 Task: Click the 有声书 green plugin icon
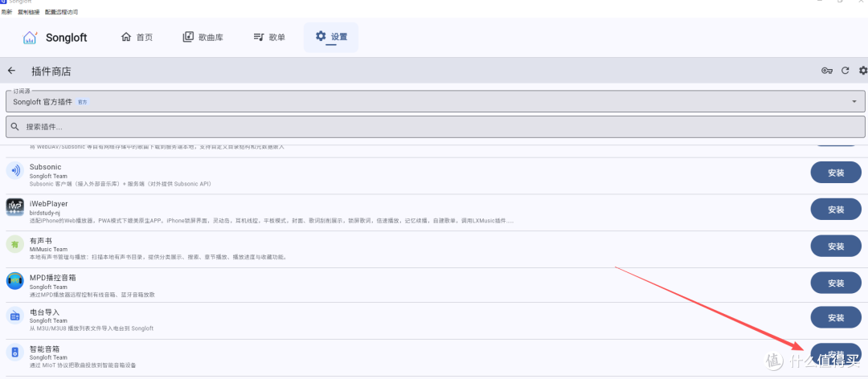15,244
